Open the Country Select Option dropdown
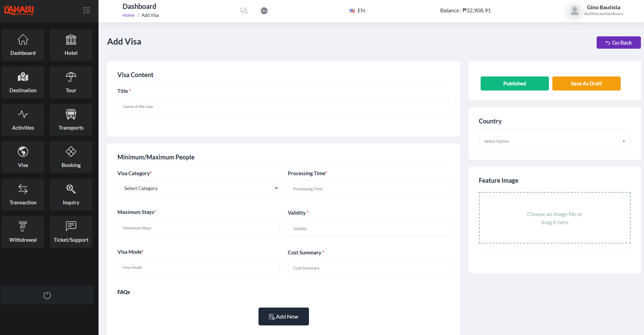The width and height of the screenshot is (644, 335). point(554,141)
